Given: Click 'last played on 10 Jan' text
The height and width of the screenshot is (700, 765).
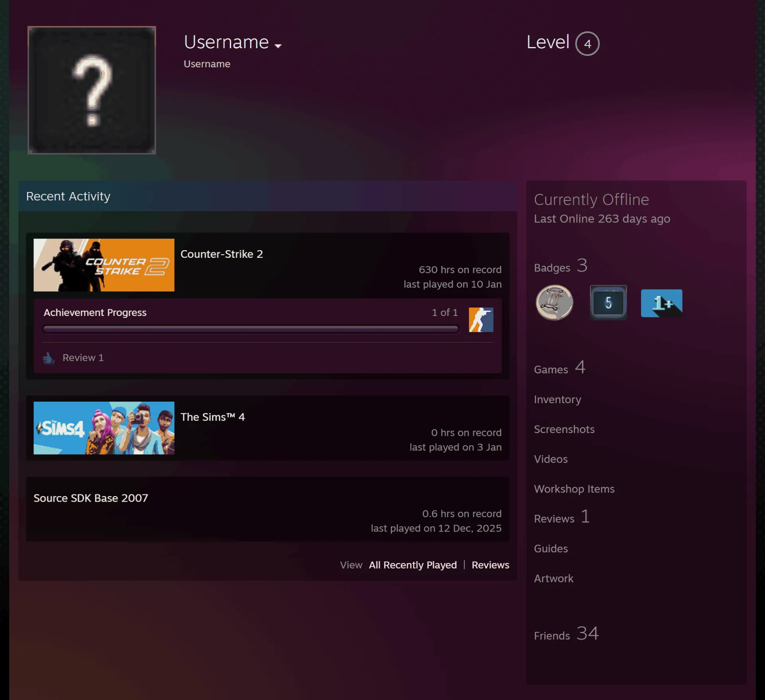Looking at the screenshot, I should pos(453,284).
